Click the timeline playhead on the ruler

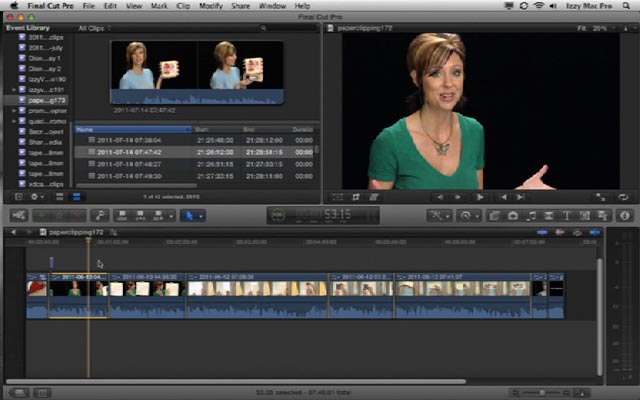tap(88, 241)
